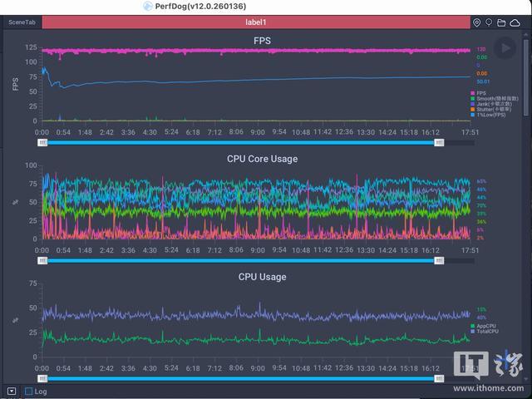Toggle the Log checkbox
The height and width of the screenshot is (399, 532).
pyautogui.click(x=29, y=392)
